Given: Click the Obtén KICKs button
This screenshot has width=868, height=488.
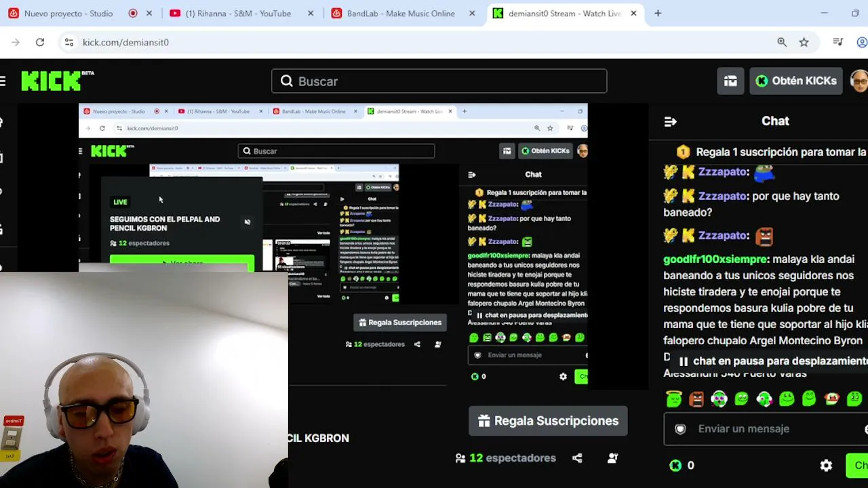Looking at the screenshot, I should click(x=796, y=81).
